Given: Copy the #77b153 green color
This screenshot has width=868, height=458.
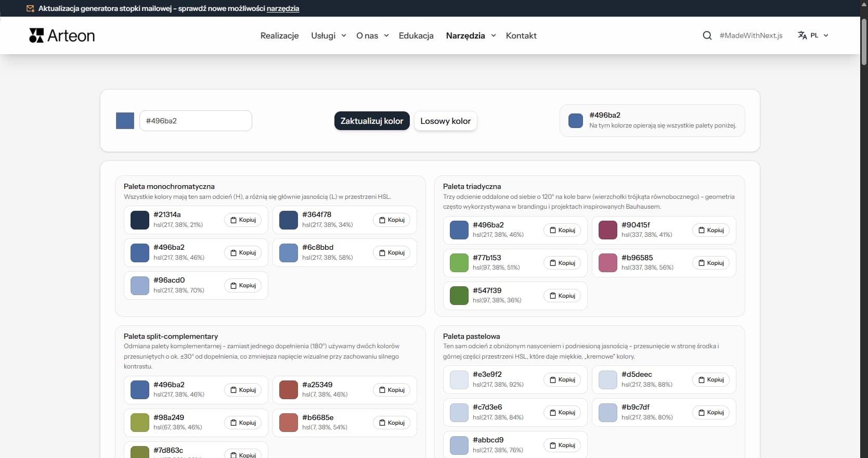Looking at the screenshot, I should pyautogui.click(x=562, y=263).
